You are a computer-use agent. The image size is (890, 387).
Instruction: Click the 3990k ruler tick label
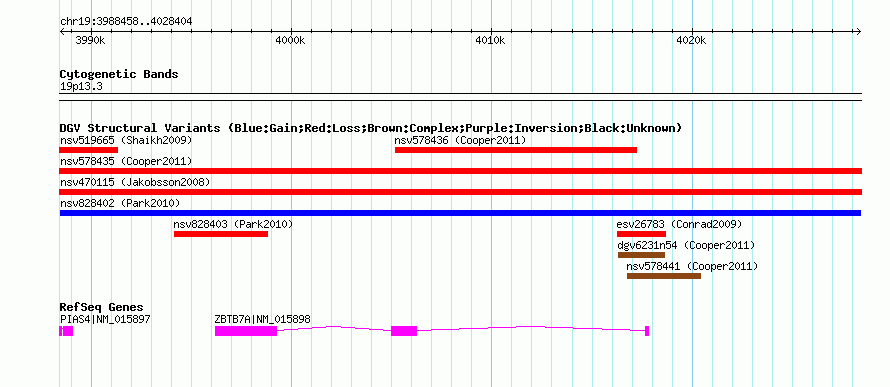[90, 40]
